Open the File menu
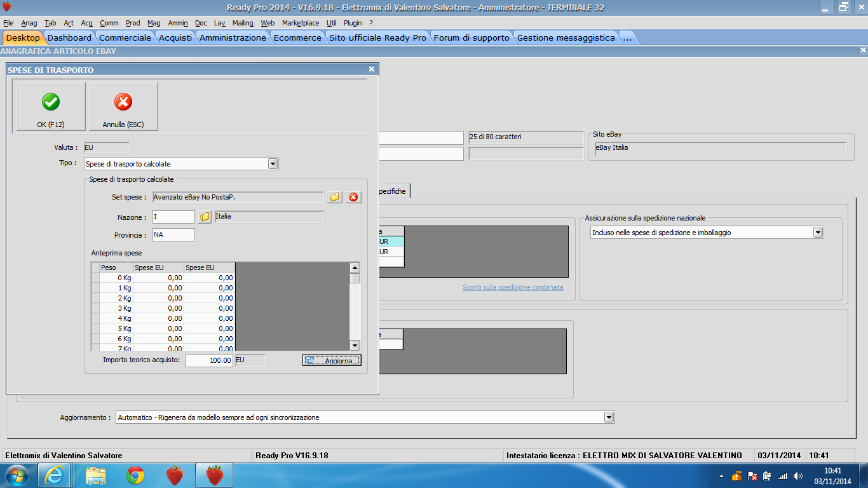868x488 pixels. pyautogui.click(x=8, y=23)
